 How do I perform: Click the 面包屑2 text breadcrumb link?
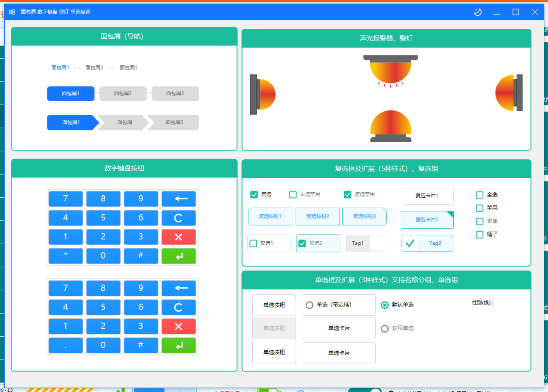94,68
